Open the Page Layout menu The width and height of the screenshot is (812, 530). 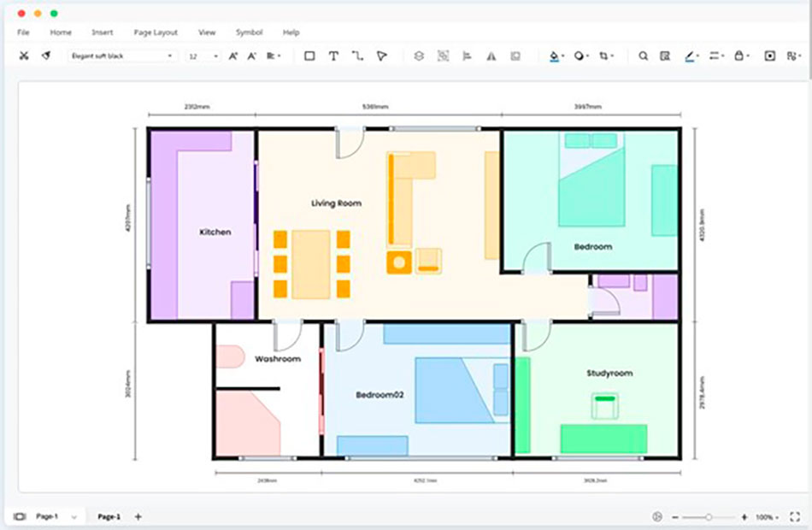(x=156, y=32)
